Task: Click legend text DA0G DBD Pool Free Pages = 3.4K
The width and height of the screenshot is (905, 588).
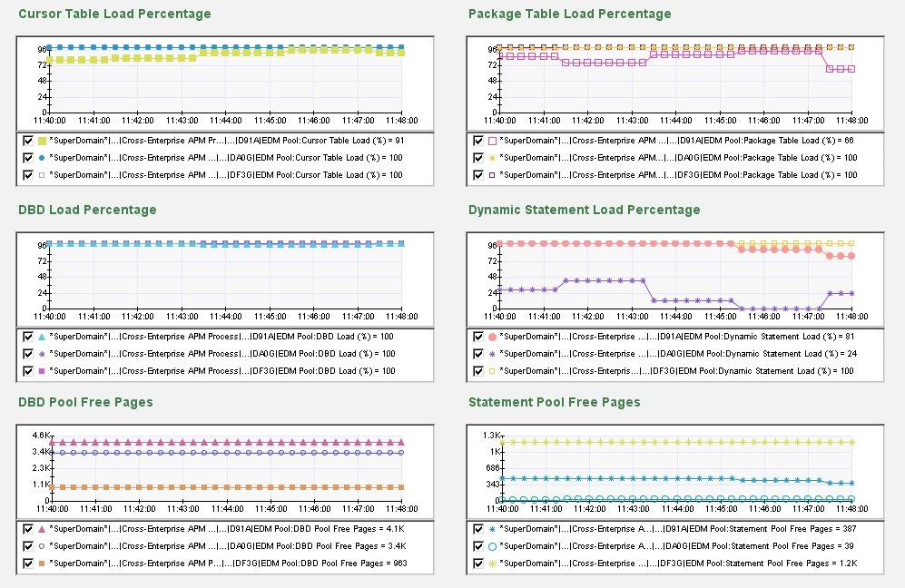Action: (x=228, y=546)
